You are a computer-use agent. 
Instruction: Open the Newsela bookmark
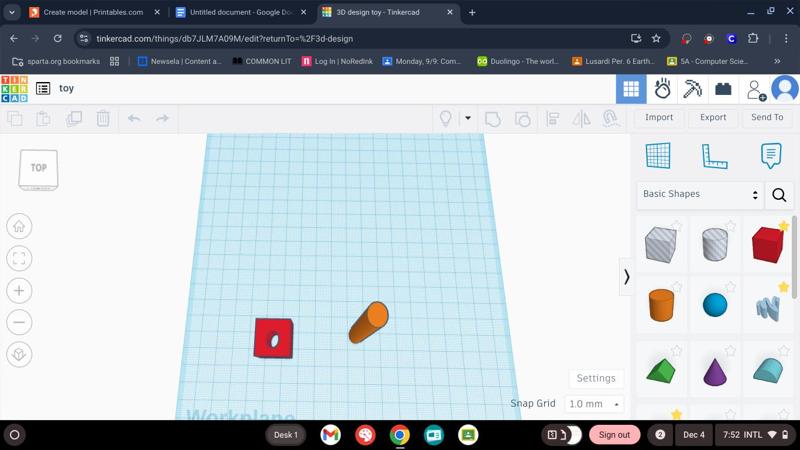click(180, 61)
